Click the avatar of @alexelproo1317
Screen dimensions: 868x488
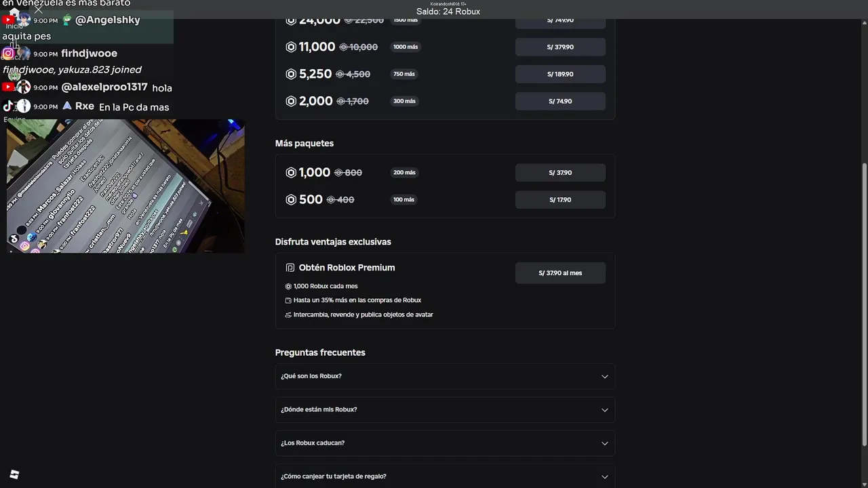click(24, 87)
